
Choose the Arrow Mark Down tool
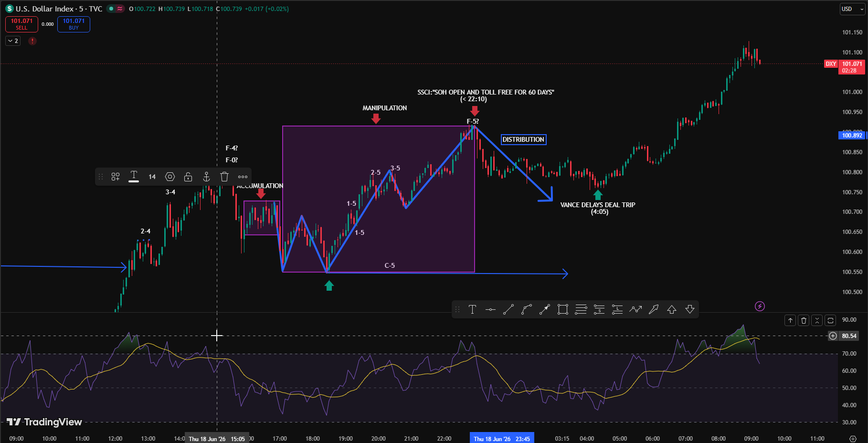[x=690, y=309]
